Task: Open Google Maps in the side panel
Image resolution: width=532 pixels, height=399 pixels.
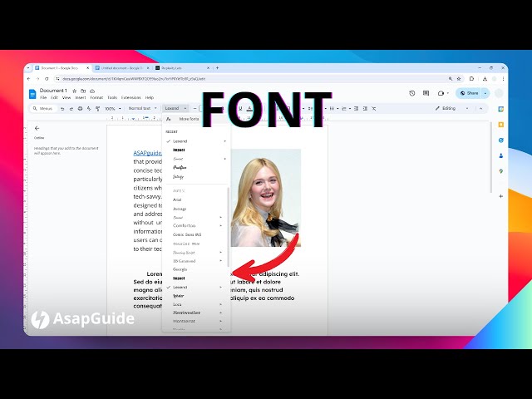Action: point(500,171)
